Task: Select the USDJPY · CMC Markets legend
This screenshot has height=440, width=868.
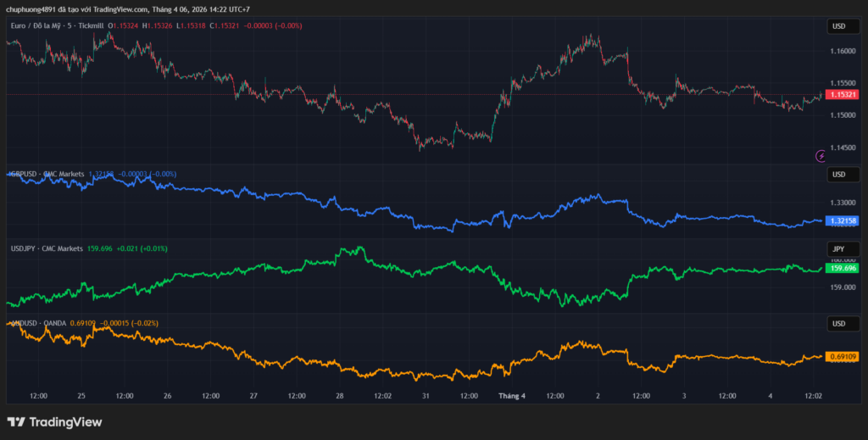Action: (47, 248)
